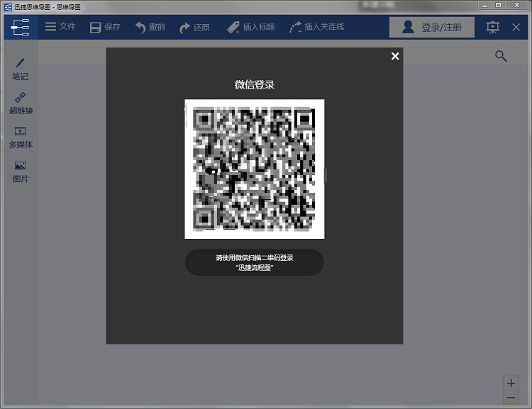Zoom in with the plus button
The height and width of the screenshot is (409, 532).
pyautogui.click(x=511, y=383)
